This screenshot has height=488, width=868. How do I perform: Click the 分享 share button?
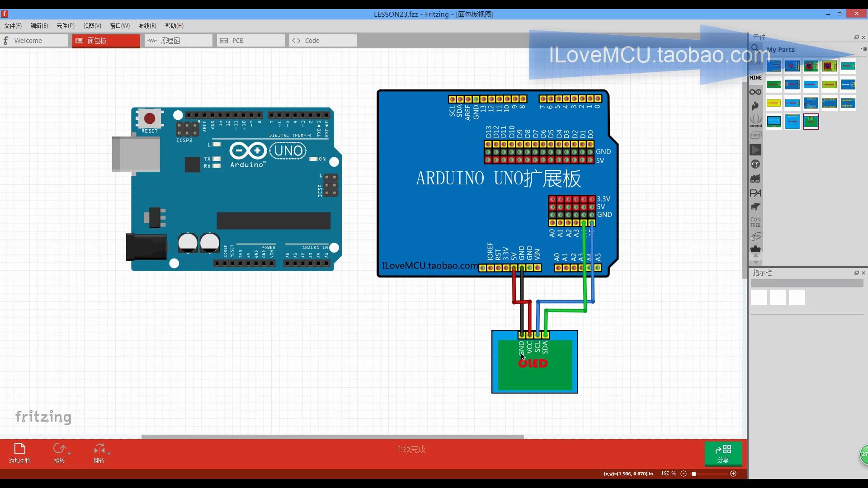point(723,454)
